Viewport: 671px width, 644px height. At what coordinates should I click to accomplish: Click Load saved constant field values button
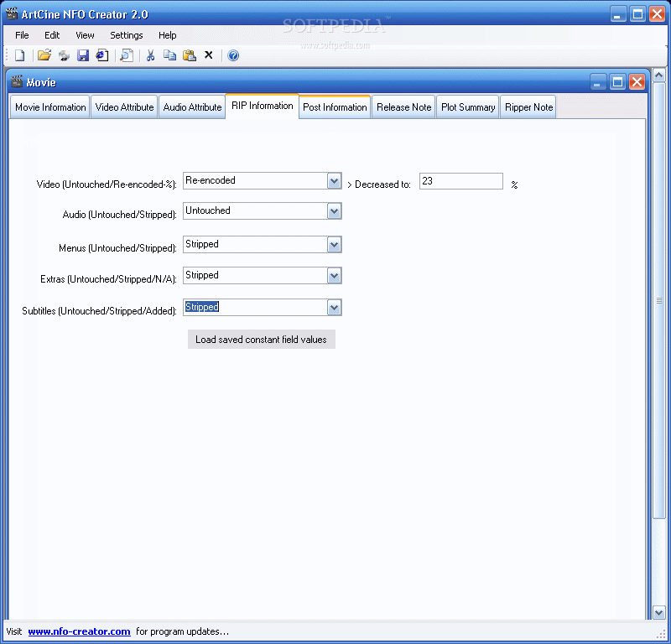point(262,340)
